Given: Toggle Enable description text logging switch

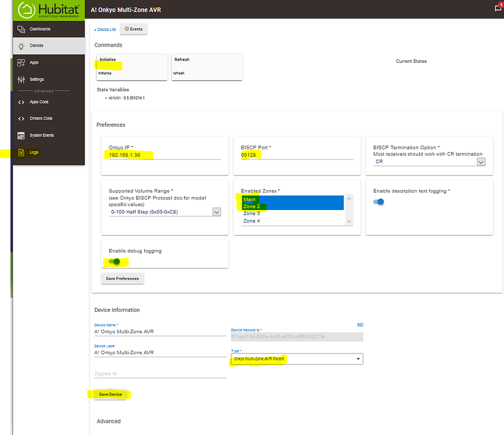Looking at the screenshot, I should pyautogui.click(x=379, y=202).
